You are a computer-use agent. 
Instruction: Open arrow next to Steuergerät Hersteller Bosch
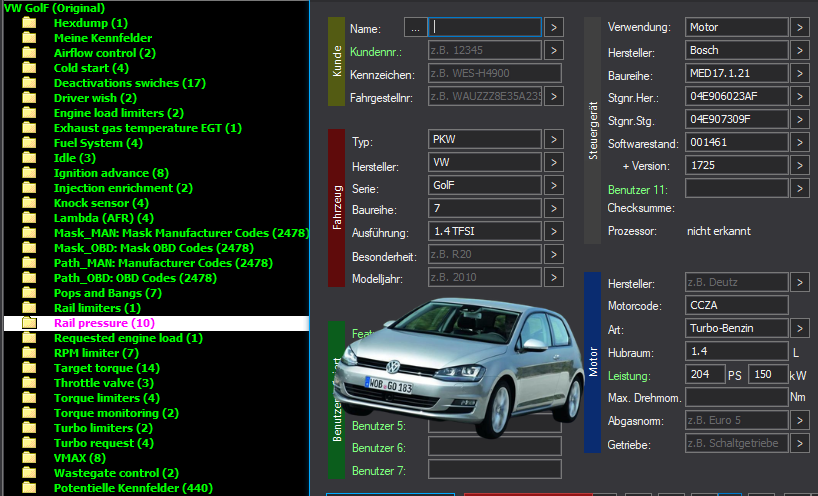pos(800,51)
